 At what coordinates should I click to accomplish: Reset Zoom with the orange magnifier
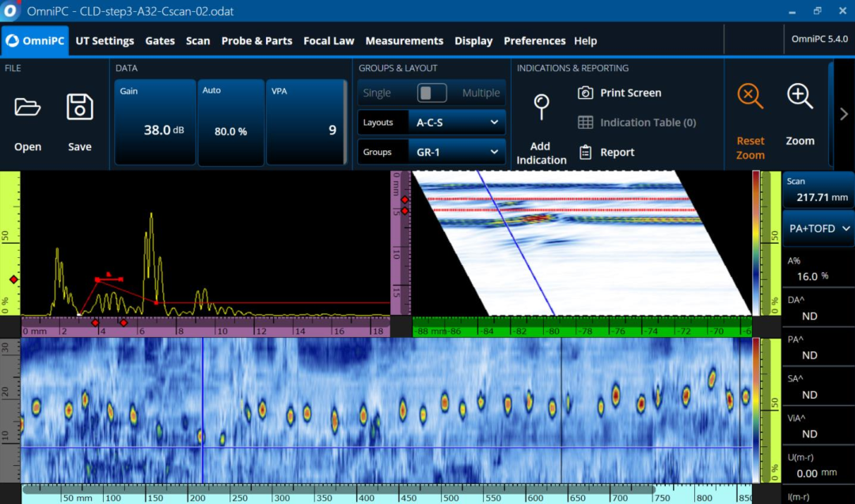point(750,97)
